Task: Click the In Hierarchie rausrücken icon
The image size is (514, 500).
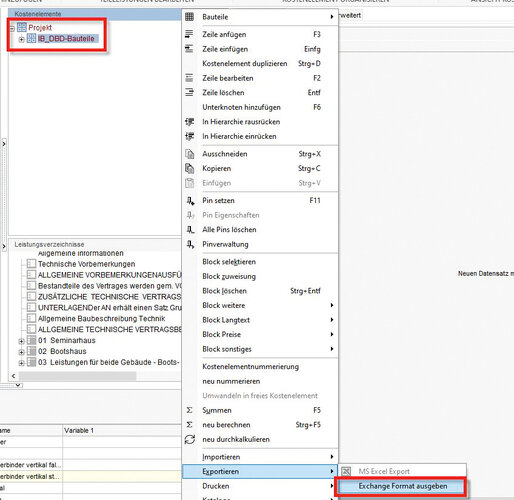Action: click(x=190, y=122)
